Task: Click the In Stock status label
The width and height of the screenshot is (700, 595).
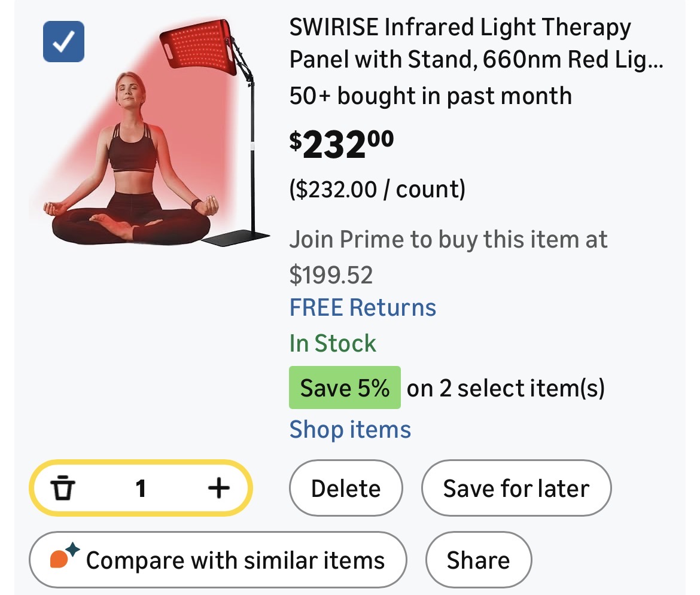Action: (333, 343)
